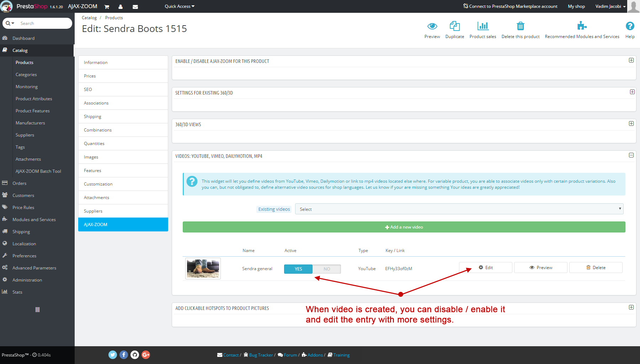This screenshot has height=364, width=640.
Task: Switch video Active toggle to YES
Action: tap(298, 269)
